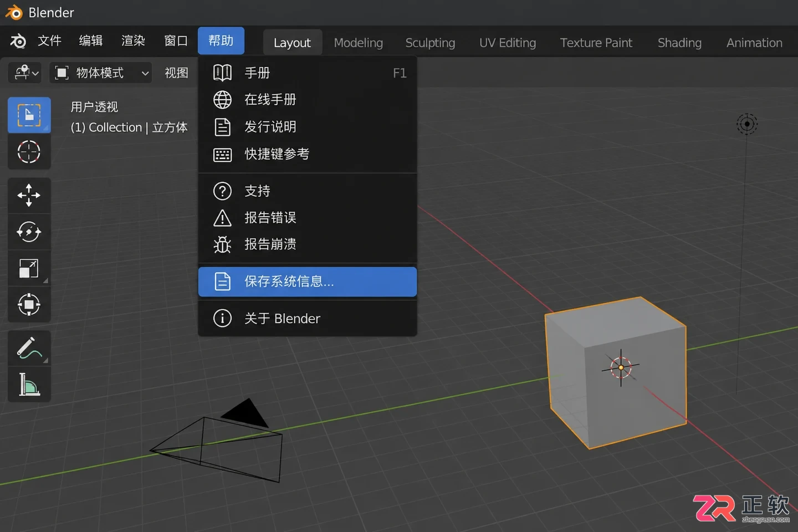Select the Move tool
This screenshot has width=798, height=532.
click(x=29, y=196)
